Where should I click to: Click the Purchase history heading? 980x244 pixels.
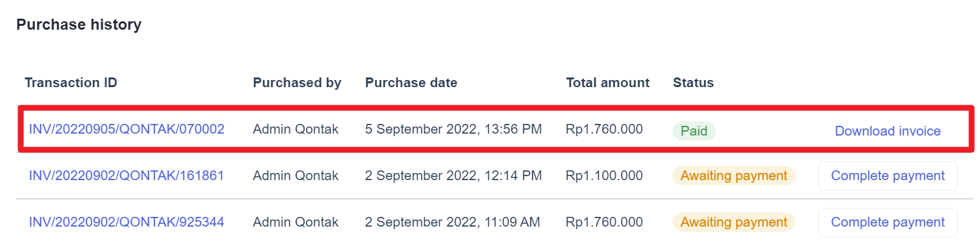[79, 25]
